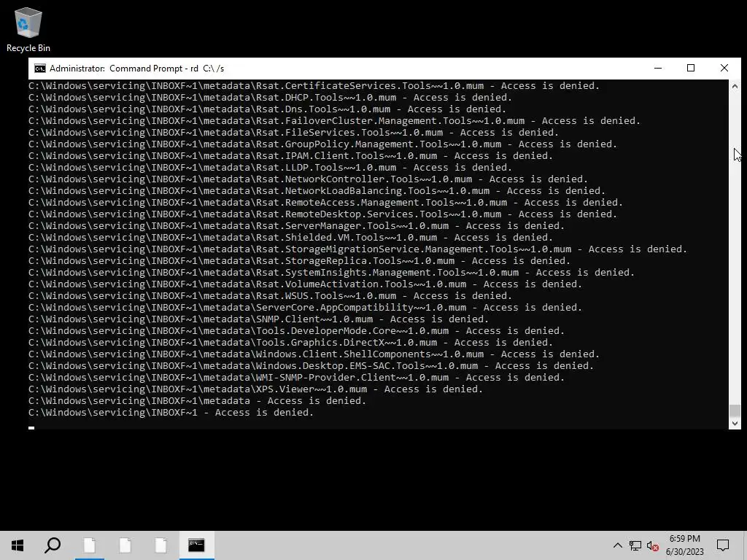This screenshot has height=560, width=747.
Task: Show hidden system tray icons
Action: point(617,545)
